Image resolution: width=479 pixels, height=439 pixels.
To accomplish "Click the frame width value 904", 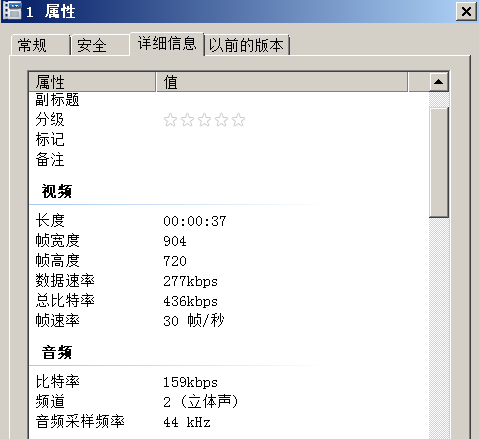I will click(175, 241).
